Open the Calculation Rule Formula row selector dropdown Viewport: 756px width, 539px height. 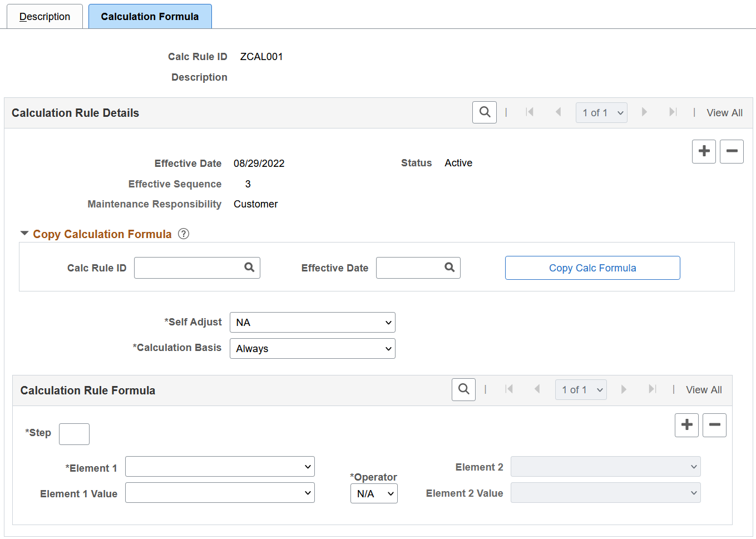(x=581, y=389)
